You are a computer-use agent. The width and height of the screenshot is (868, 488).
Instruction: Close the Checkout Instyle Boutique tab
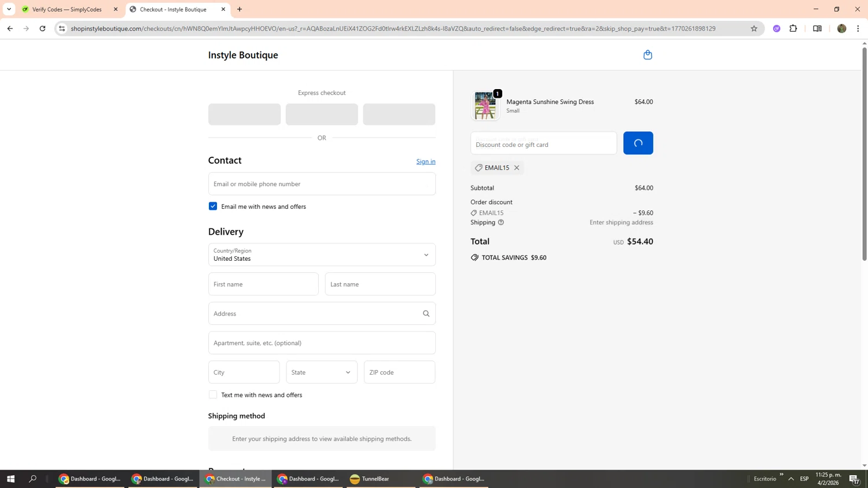coord(223,9)
